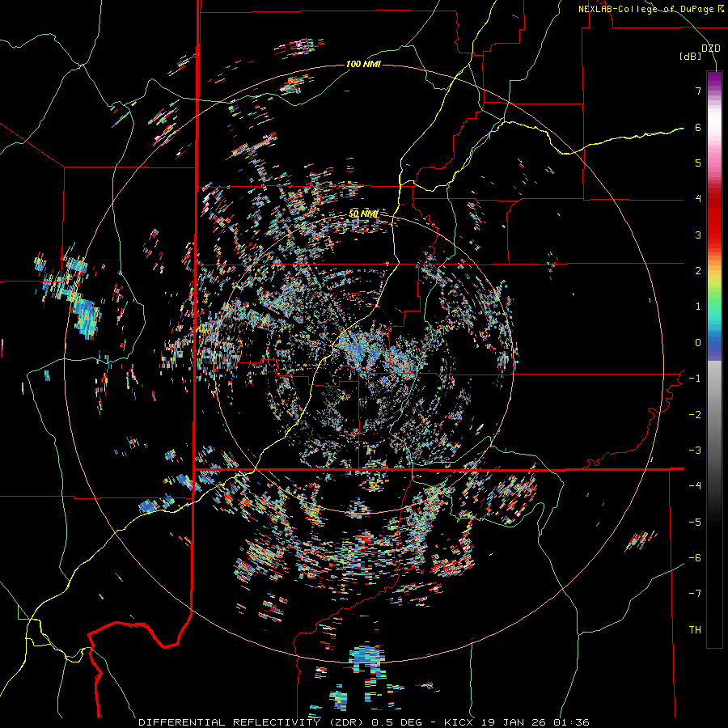Click the 100 NMI range ring label
728x728 pixels.
pos(363,64)
